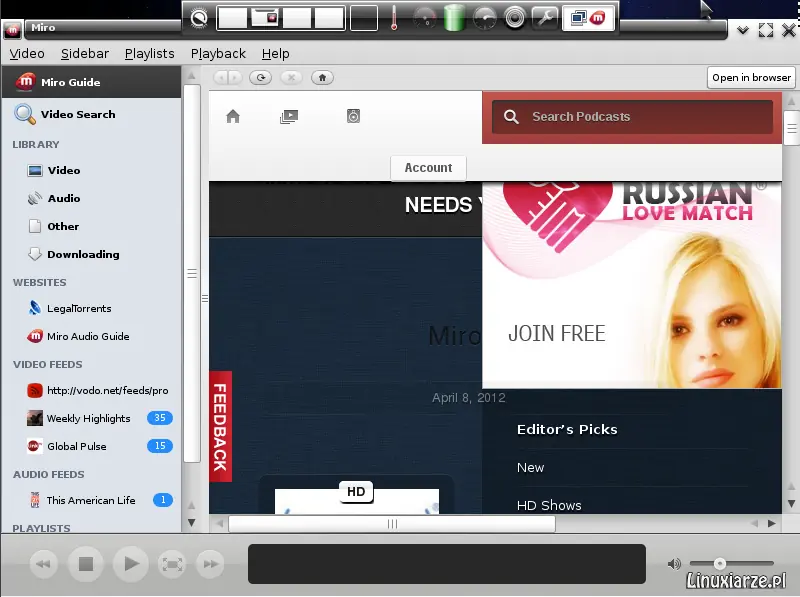Click Open in browser button
Image resolution: width=800 pixels, height=597 pixels.
click(751, 78)
